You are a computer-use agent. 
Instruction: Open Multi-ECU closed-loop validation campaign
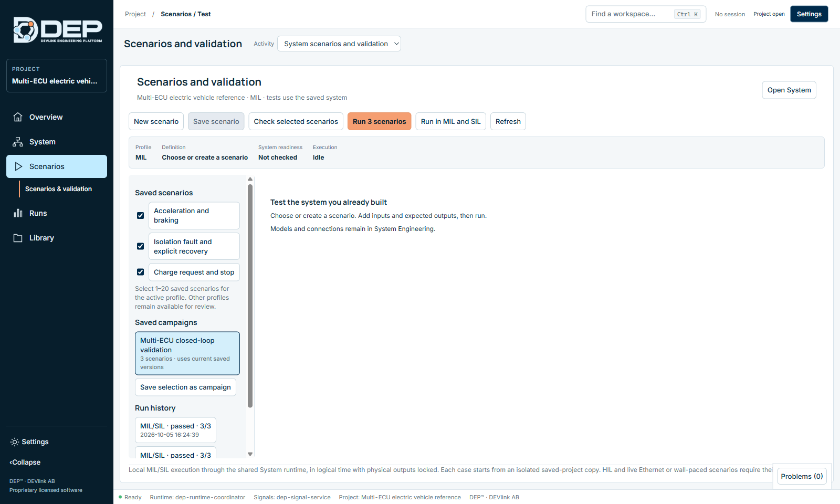click(x=187, y=353)
